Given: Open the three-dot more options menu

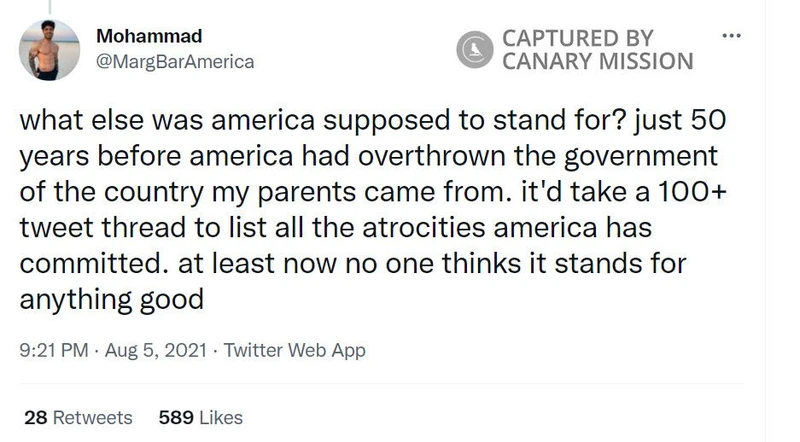Looking at the screenshot, I should (x=733, y=37).
